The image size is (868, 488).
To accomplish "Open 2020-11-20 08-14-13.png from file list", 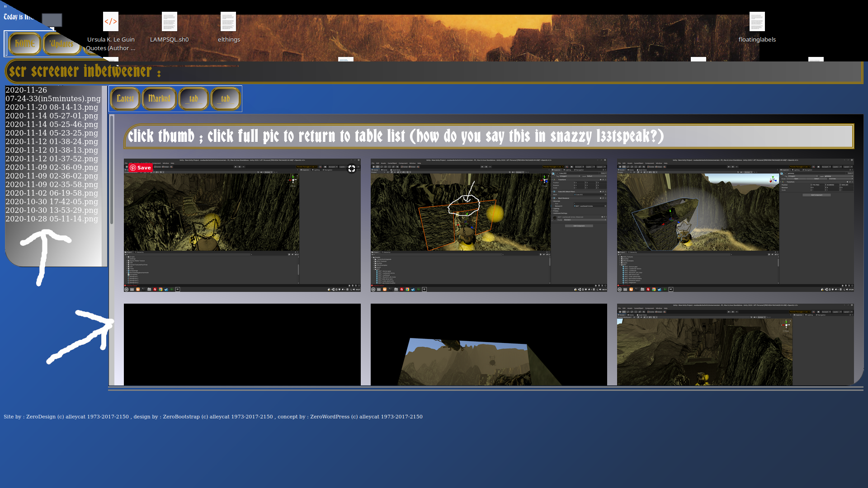I will pos(52,107).
